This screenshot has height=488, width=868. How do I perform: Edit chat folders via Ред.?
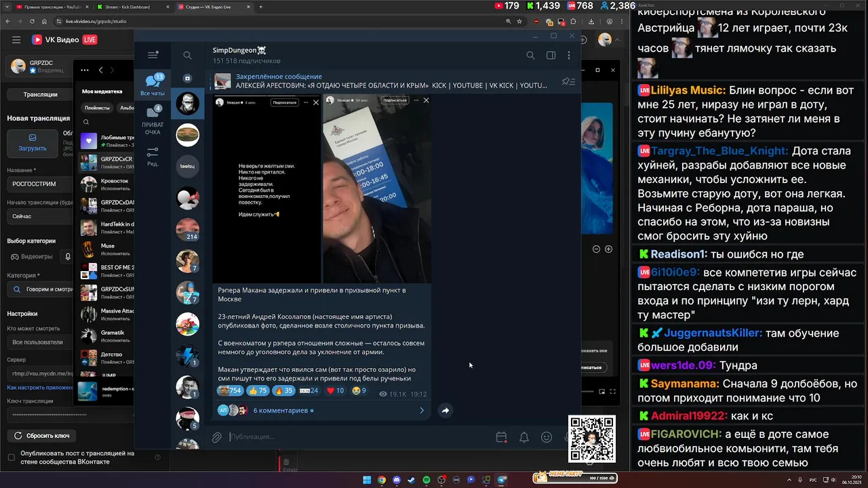click(x=153, y=156)
